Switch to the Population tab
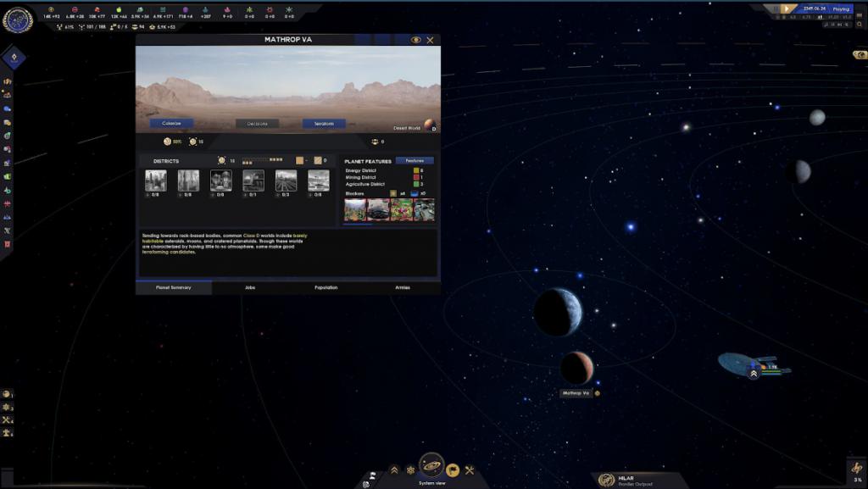 tap(326, 287)
